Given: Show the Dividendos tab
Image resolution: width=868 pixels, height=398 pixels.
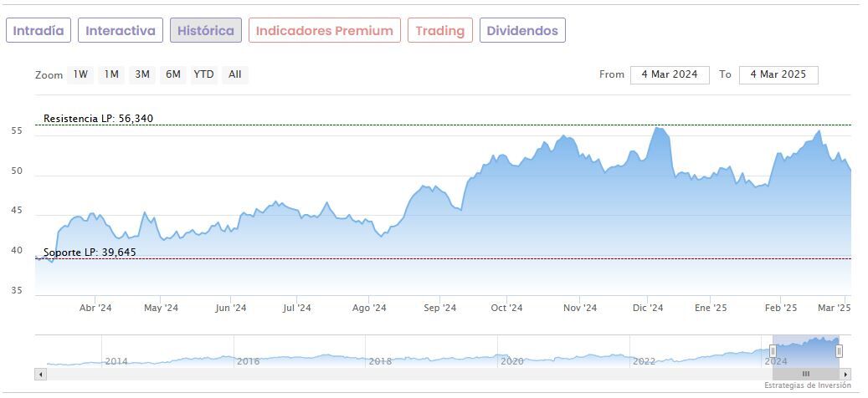Looking at the screenshot, I should pyautogui.click(x=522, y=31).
